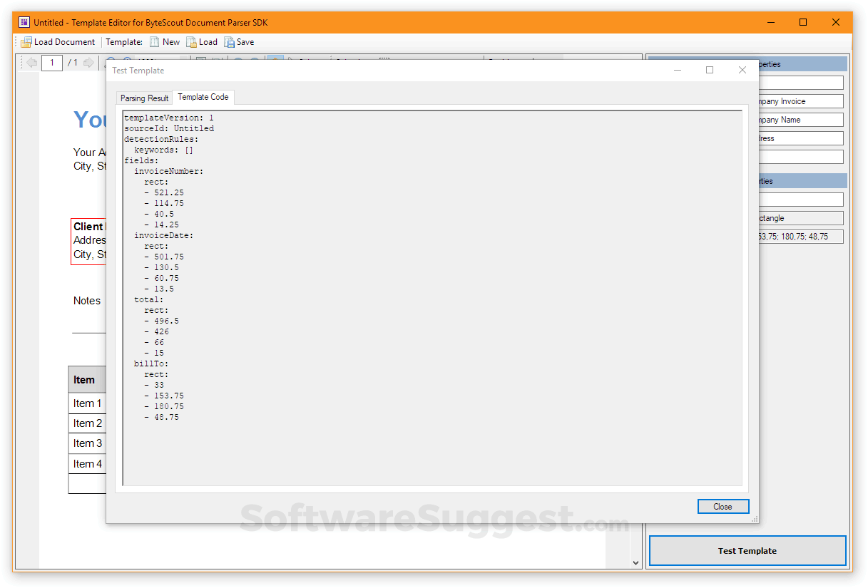The image size is (868, 588).
Task: Click the 'invoiceDate:' field name
Action: pyautogui.click(x=164, y=235)
